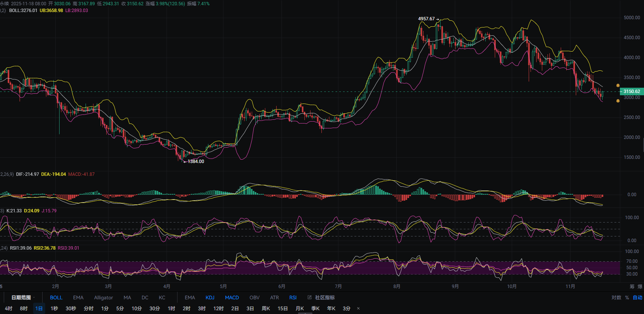Viewport: 644px width, 314px height.
Task: Click the 自动 auto-scale button
Action: (637, 297)
